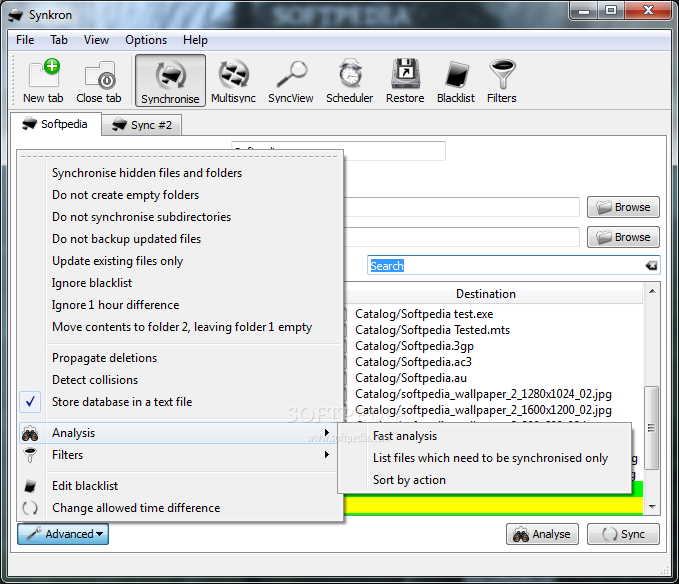Toggle Sort by action submenu option
This screenshot has width=679, height=584.
[484, 480]
